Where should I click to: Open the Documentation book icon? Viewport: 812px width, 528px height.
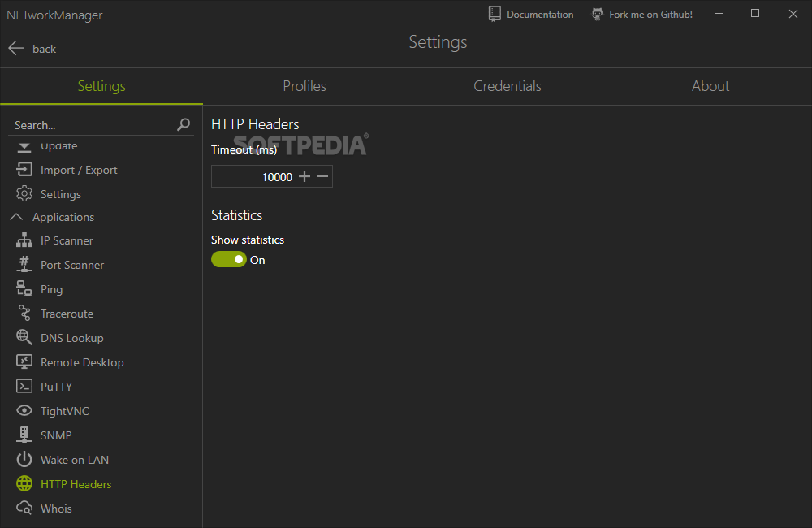(x=495, y=15)
